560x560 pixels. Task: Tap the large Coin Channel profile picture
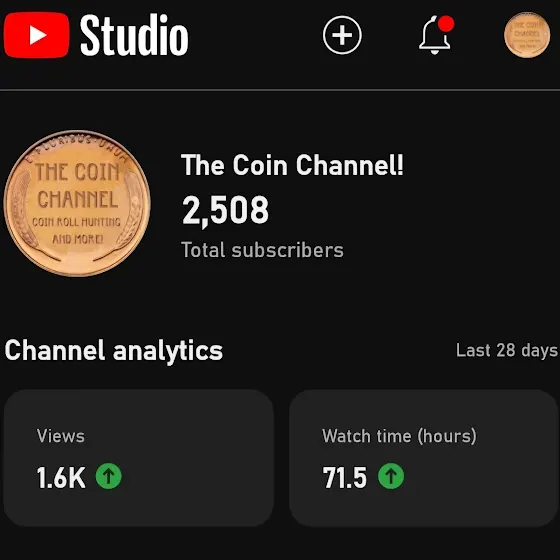tap(77, 203)
